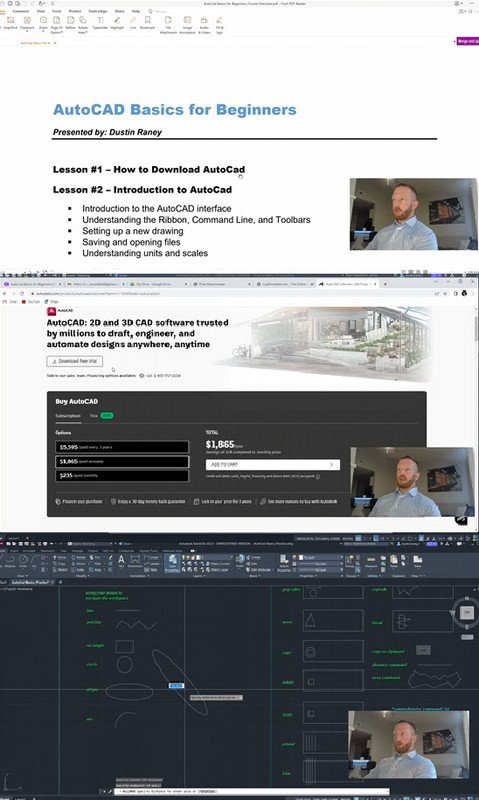Image resolution: width=479 pixels, height=800 pixels.
Task: Click Finance your purchase link
Action: [x=79, y=502]
